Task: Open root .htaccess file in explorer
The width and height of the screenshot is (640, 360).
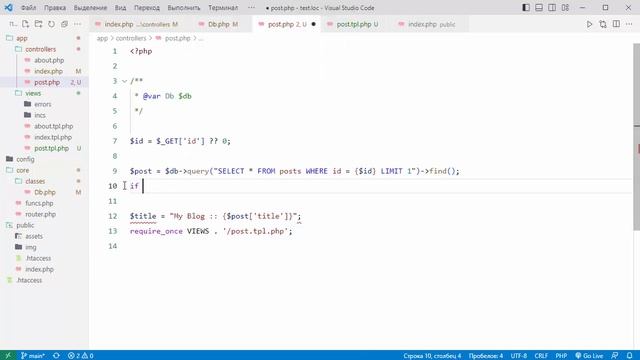Action: tap(29, 280)
